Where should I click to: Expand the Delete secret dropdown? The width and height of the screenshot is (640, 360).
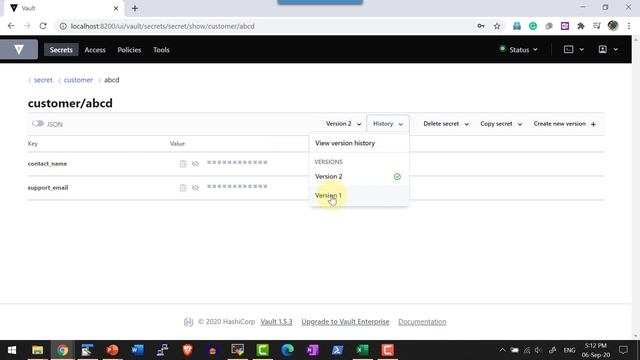pyautogui.click(x=446, y=124)
